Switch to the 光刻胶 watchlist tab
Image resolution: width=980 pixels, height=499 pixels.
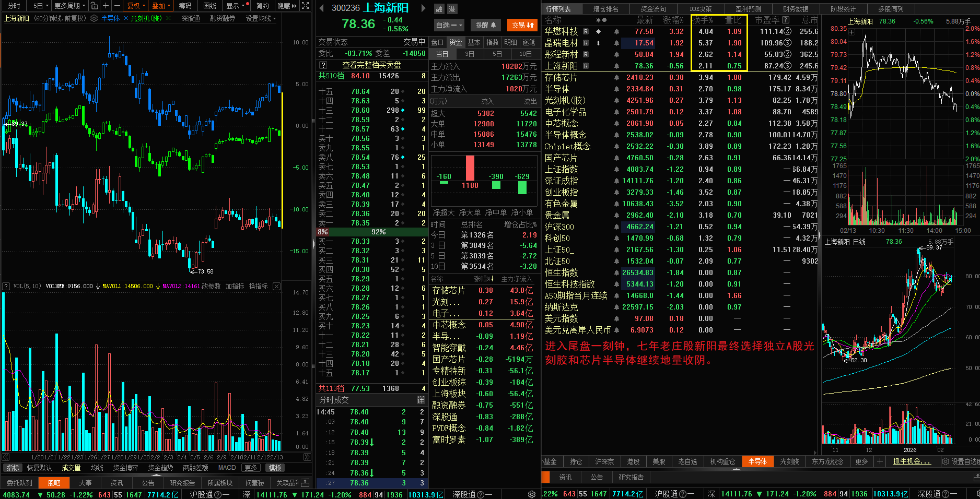789,461
